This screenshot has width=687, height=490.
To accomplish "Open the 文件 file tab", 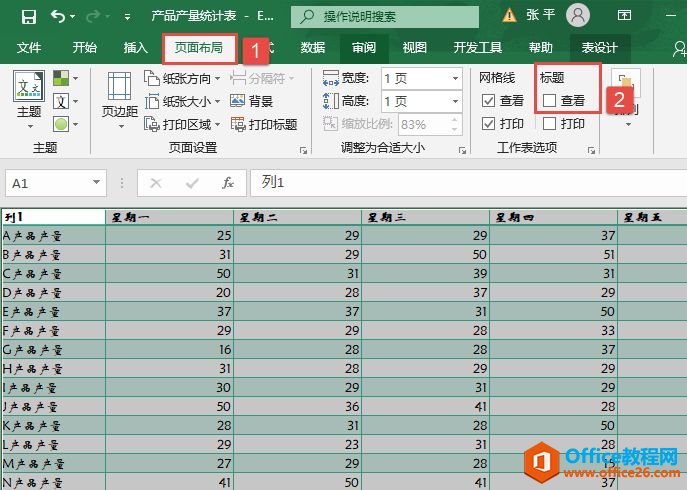I will pyautogui.click(x=29, y=47).
